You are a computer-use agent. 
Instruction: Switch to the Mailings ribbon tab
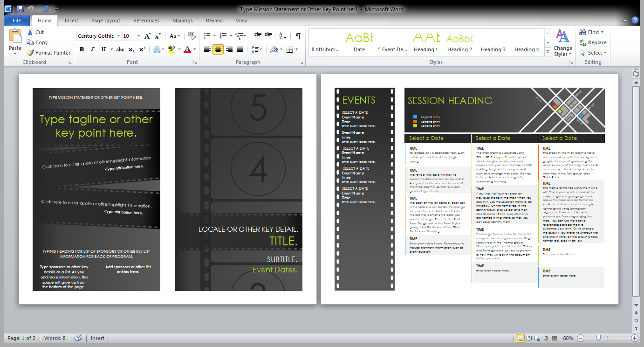coord(182,21)
